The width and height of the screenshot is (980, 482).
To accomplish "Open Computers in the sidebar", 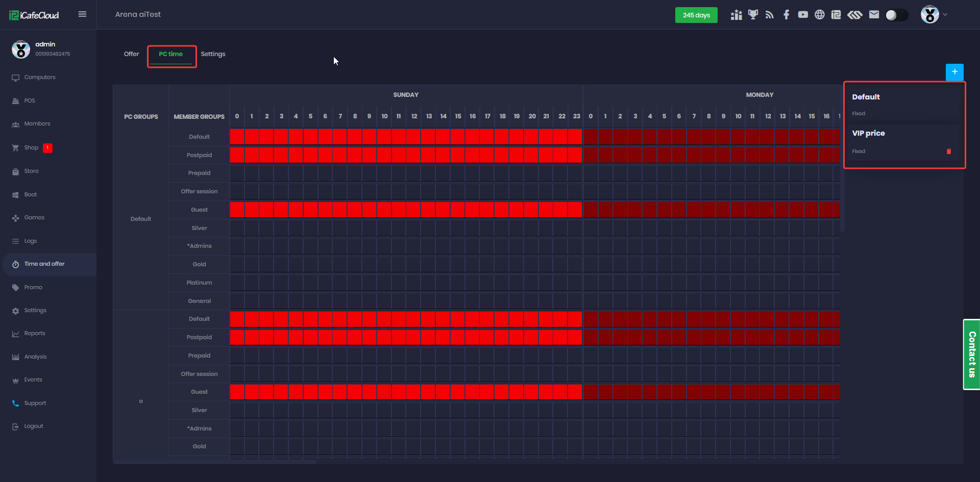I will pyautogui.click(x=40, y=78).
